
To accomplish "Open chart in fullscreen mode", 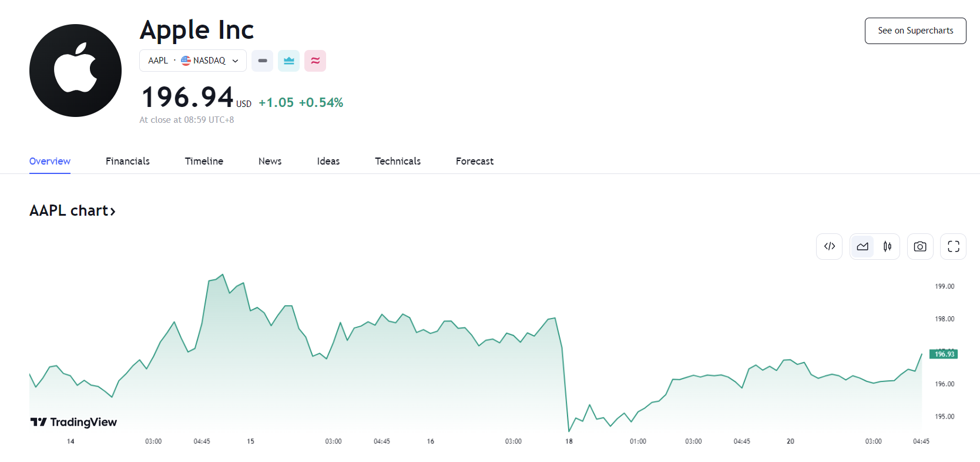I will click(x=953, y=246).
